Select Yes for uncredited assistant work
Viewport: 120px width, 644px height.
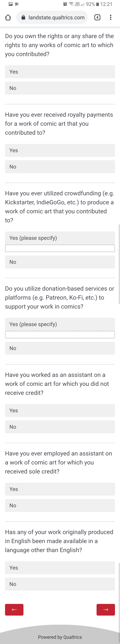click(x=60, y=411)
